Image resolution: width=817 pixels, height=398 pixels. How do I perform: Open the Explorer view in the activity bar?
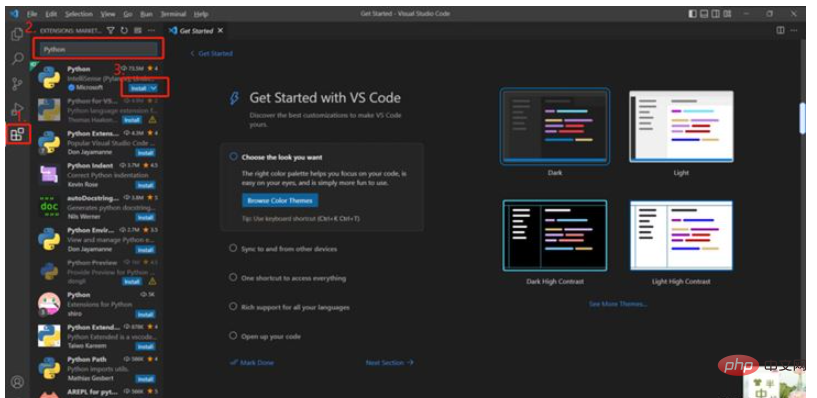click(17, 34)
